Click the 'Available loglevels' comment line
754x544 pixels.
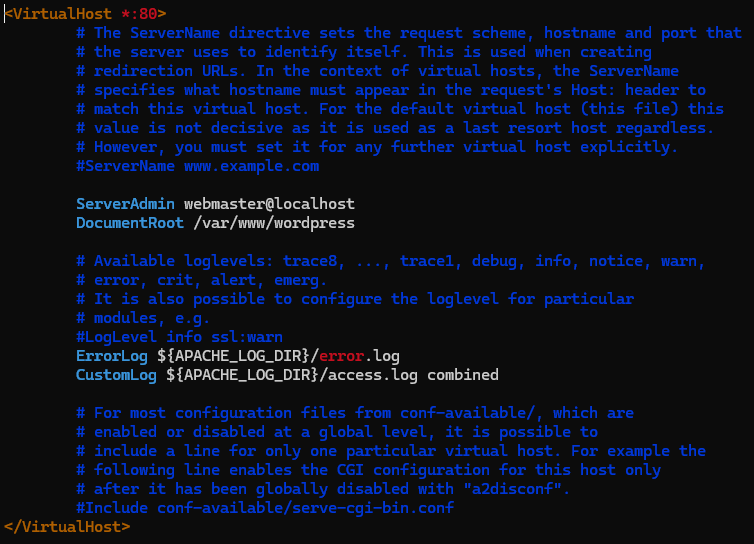pyautogui.click(x=390, y=261)
